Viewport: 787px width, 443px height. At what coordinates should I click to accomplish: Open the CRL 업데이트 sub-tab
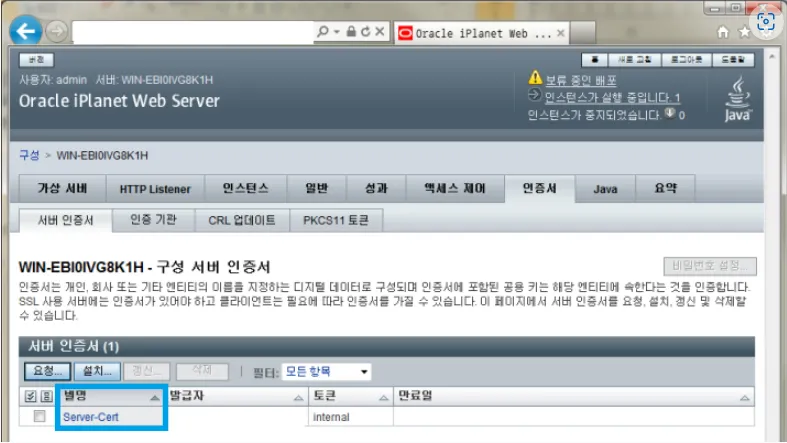click(x=242, y=220)
